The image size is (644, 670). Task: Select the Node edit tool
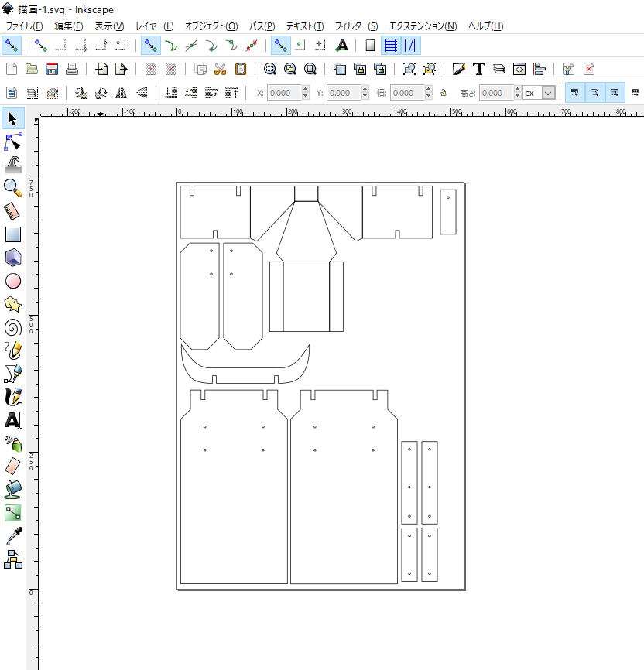click(x=12, y=142)
